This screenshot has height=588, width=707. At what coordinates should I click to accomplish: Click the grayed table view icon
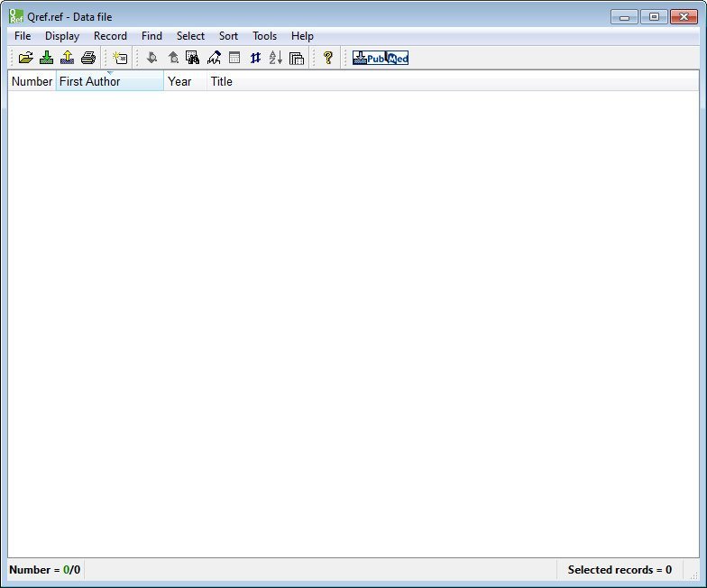point(234,58)
